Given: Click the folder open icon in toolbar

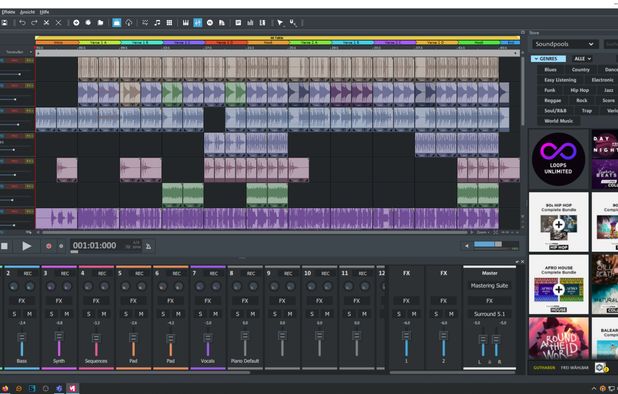Looking at the screenshot, I should [101, 23].
